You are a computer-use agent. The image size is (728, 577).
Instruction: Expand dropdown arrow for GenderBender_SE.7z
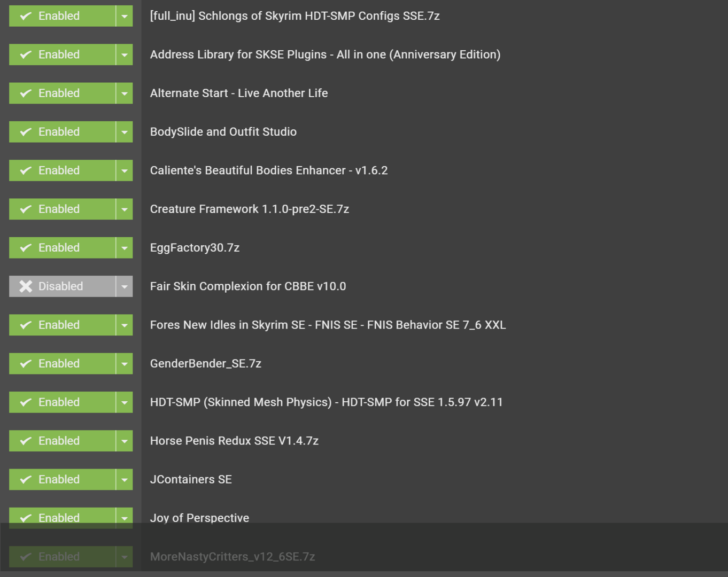click(x=125, y=364)
